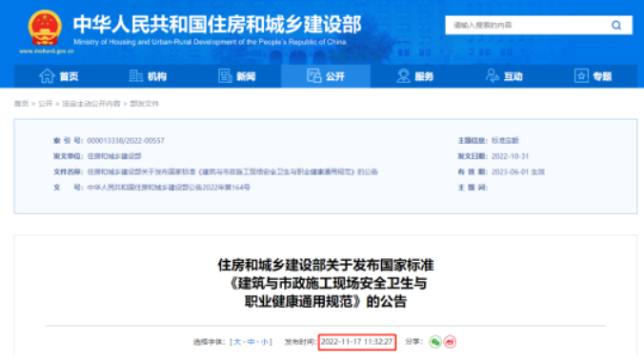Click the article title 住房和城乡建设部关于发布国家标准
Screen dimensions: 644x362
326,265
